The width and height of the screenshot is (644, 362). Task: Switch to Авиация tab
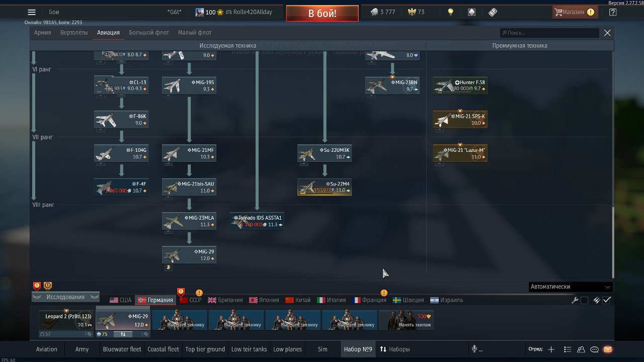pos(108,33)
